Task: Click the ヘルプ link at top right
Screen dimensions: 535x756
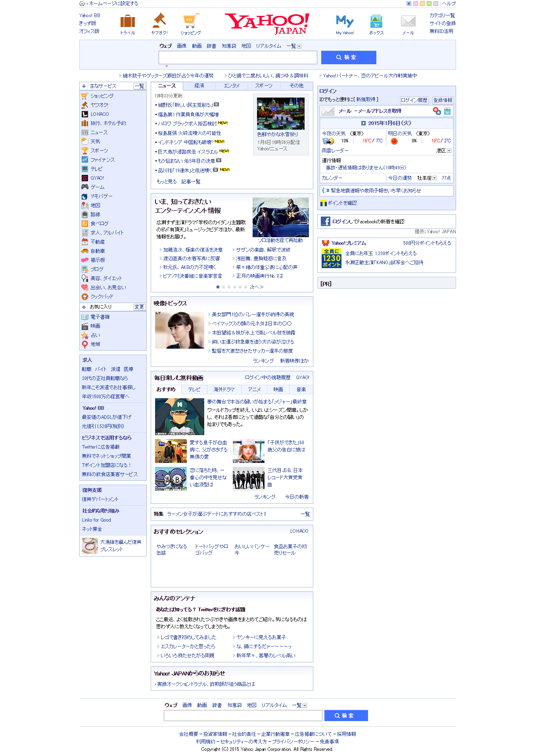Action: (x=449, y=4)
